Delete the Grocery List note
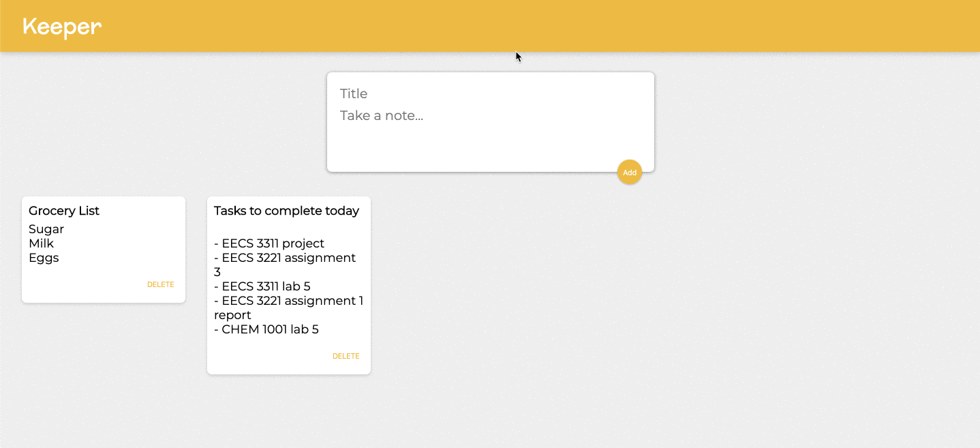 (161, 285)
